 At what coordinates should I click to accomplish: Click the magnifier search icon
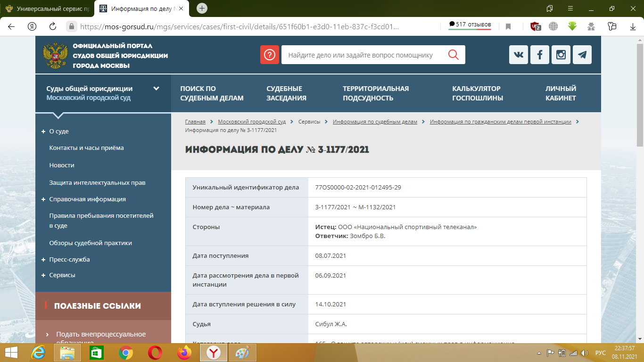click(x=454, y=55)
